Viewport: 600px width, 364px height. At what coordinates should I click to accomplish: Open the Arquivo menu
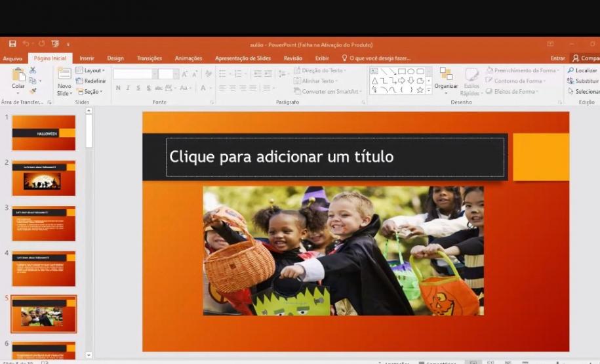click(x=12, y=58)
